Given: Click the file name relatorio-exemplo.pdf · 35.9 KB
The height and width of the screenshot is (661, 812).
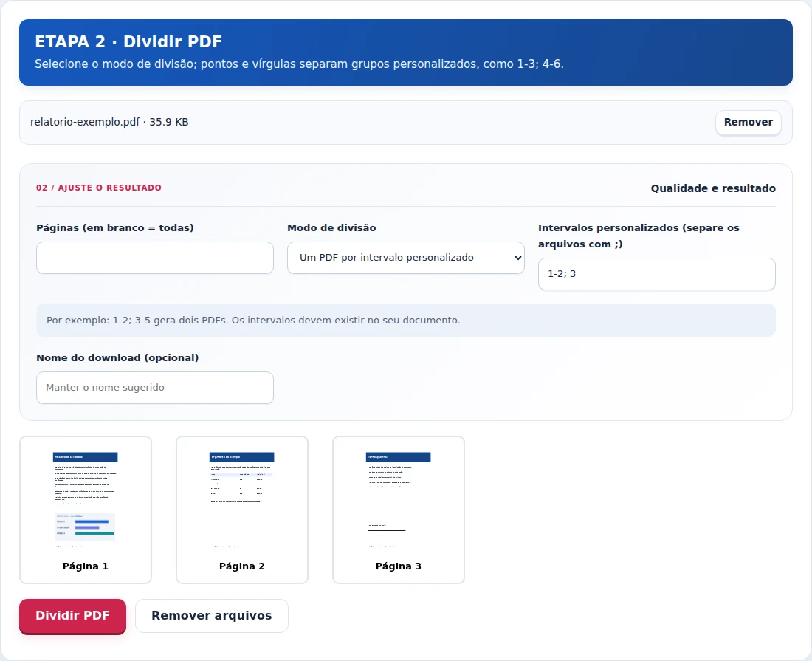Looking at the screenshot, I should (109, 123).
